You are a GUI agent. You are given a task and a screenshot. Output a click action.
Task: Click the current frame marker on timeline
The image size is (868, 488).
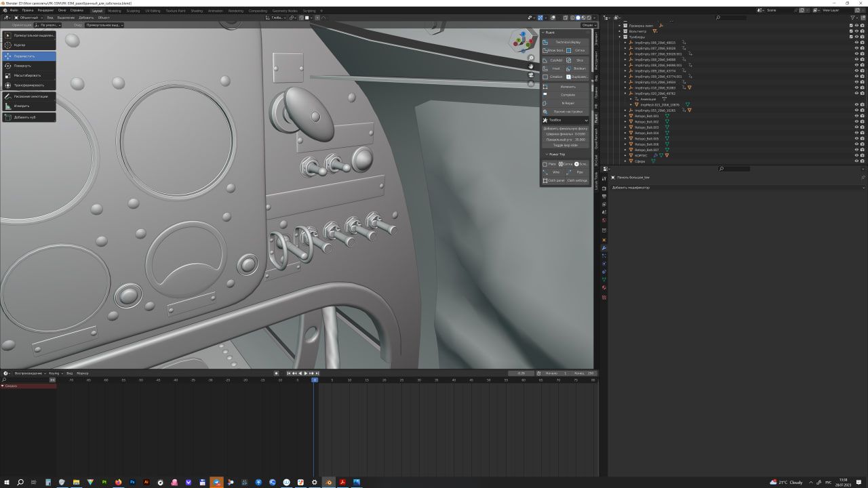[x=315, y=380]
